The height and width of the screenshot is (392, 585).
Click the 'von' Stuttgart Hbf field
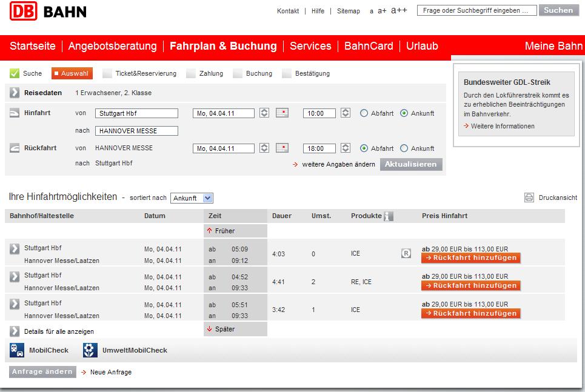pos(136,113)
